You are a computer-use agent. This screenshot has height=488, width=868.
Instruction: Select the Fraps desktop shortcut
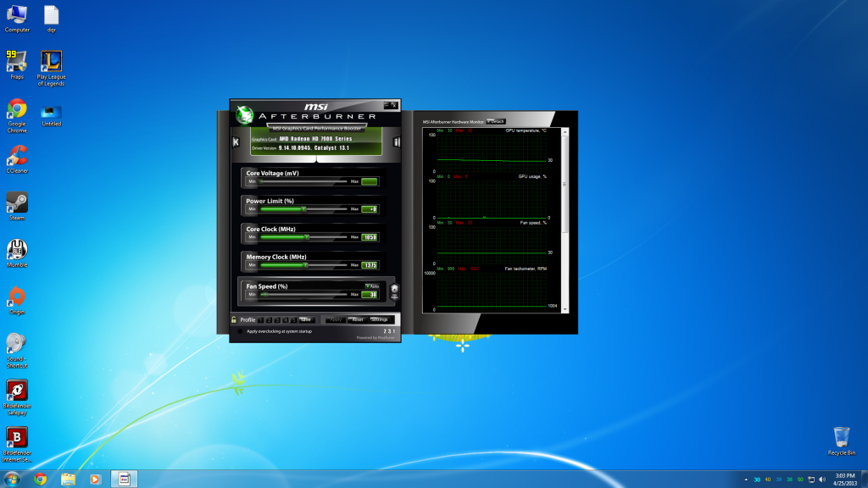coord(17,65)
